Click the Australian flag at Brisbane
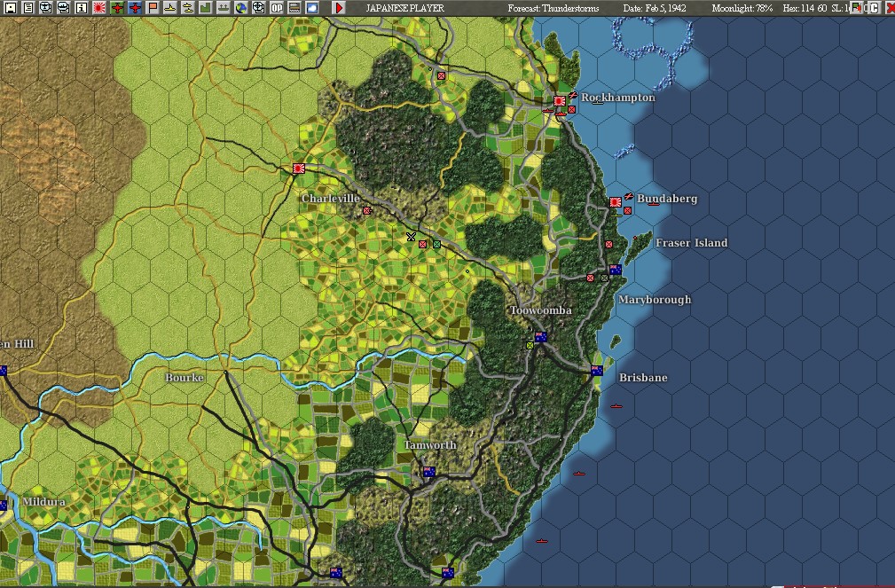 tap(597, 371)
